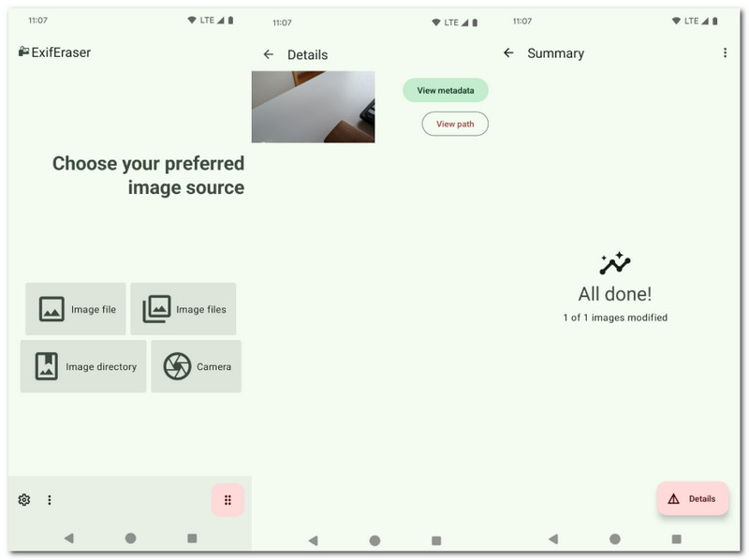749x560 pixels.
Task: Select the Image directory option
Action: tap(83, 366)
